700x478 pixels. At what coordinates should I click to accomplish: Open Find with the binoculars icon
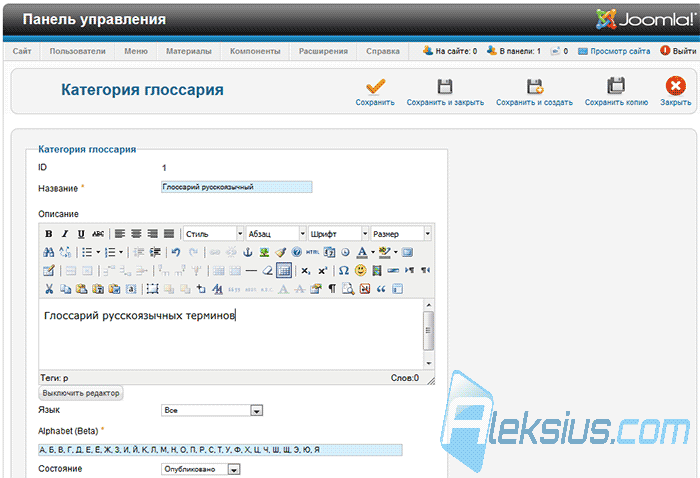tap(49, 252)
